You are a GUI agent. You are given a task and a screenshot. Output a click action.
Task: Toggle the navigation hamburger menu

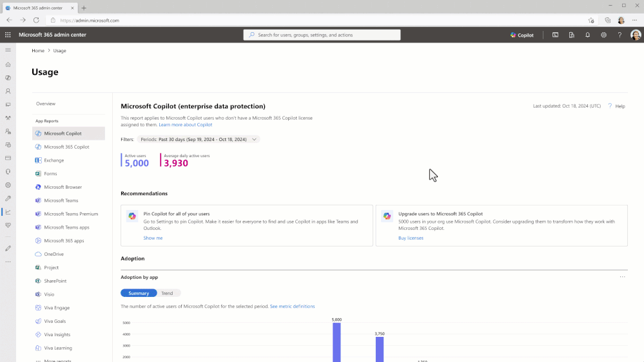pos(8,50)
